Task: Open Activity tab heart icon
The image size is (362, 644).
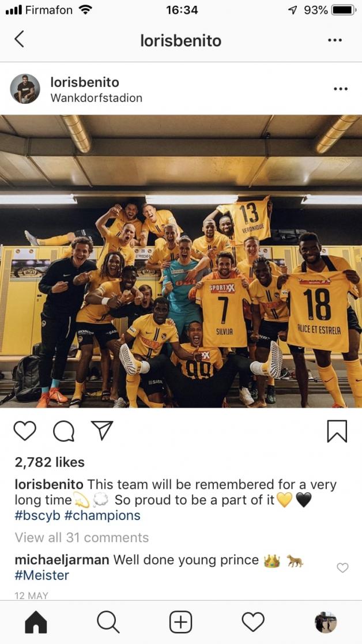Action: coord(253,622)
